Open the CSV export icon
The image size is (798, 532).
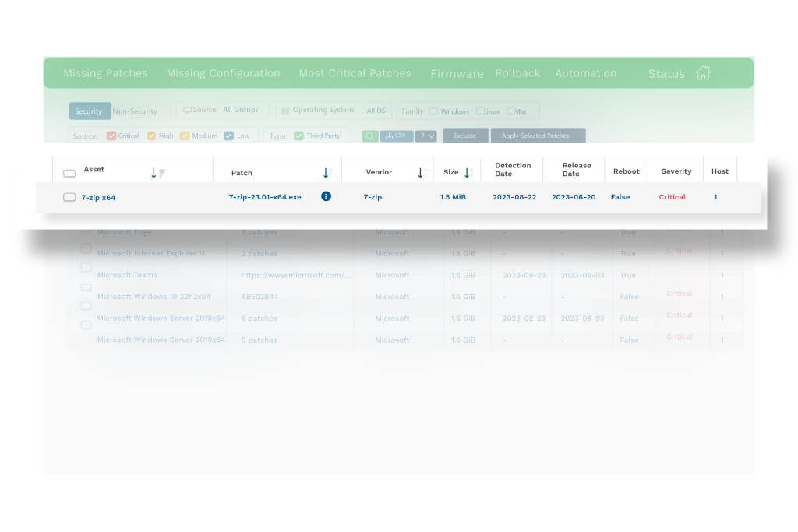(396, 136)
